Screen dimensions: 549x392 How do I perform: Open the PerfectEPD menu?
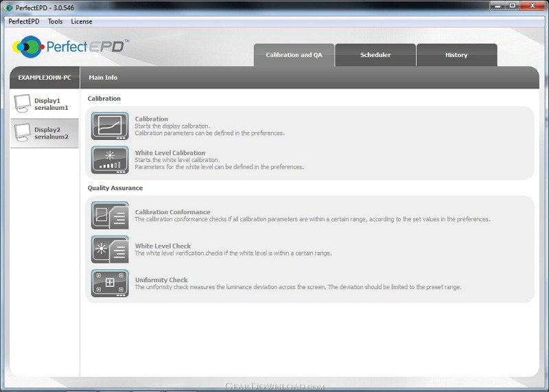tap(24, 21)
